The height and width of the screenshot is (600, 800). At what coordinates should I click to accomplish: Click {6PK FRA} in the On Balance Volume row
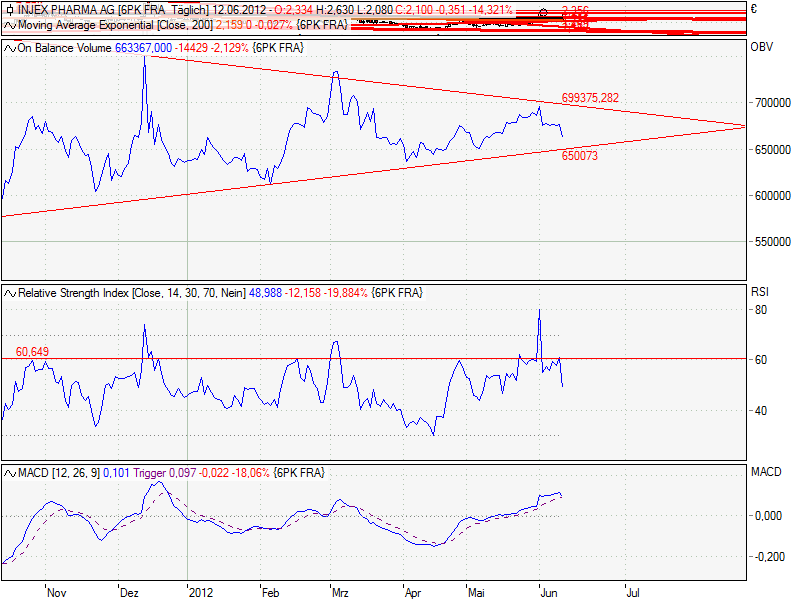coord(278,48)
